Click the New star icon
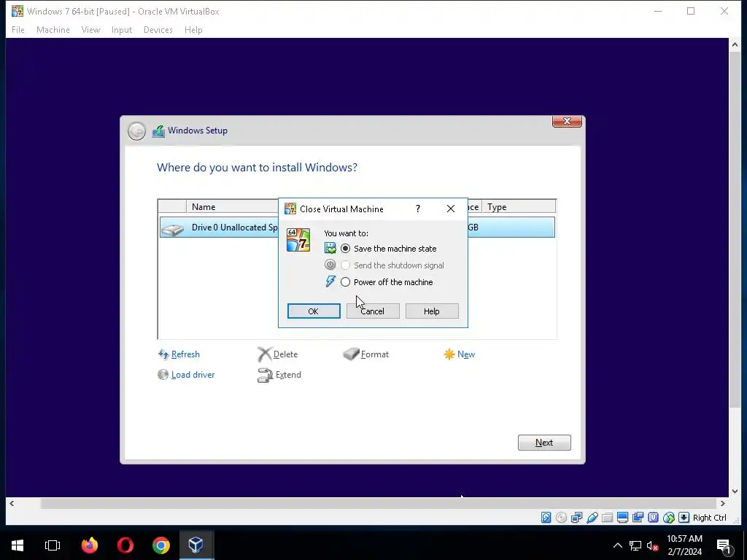The image size is (747, 560). tap(449, 354)
